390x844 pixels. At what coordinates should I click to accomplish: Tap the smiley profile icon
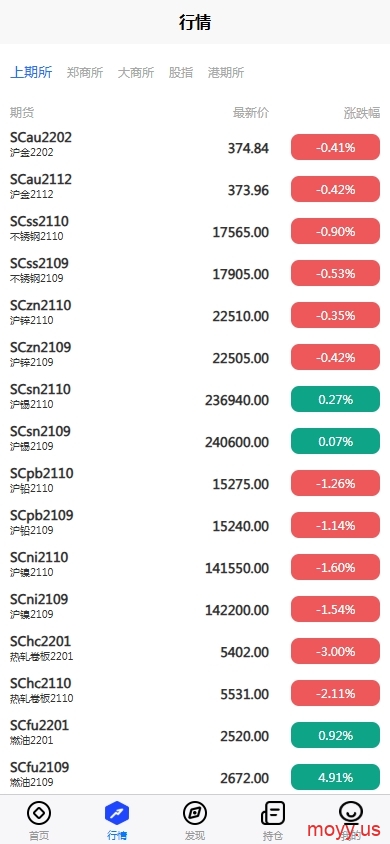[x=351, y=812]
